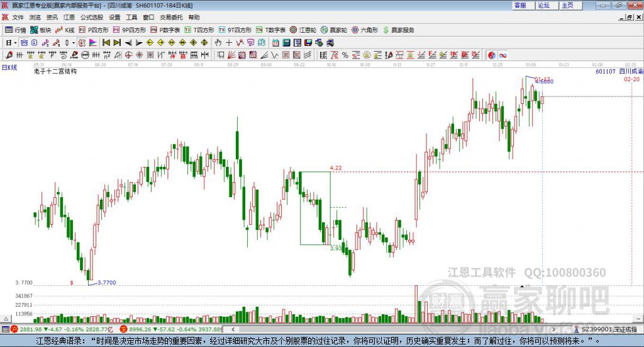Click the floppy disk save icon
Viewport: 644px width, 347px height.
tap(308, 43)
